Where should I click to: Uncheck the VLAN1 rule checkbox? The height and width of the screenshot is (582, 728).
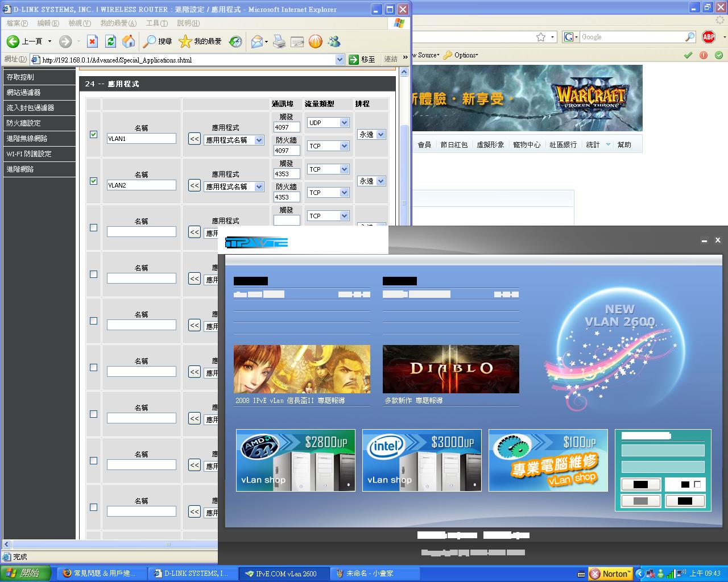tap(94, 135)
